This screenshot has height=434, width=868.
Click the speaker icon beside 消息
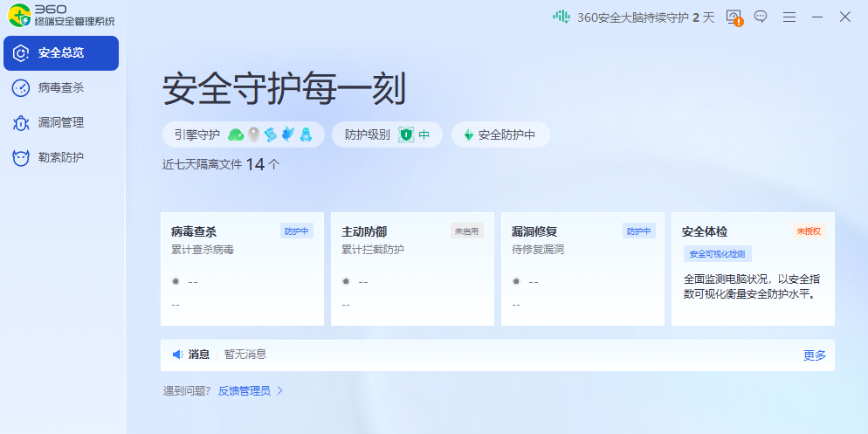click(x=177, y=355)
